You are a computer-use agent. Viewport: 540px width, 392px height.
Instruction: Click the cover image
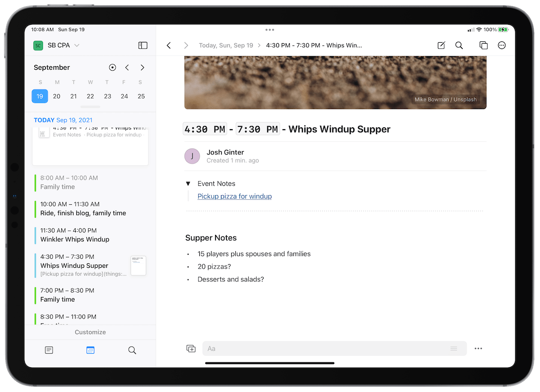pyautogui.click(x=335, y=82)
